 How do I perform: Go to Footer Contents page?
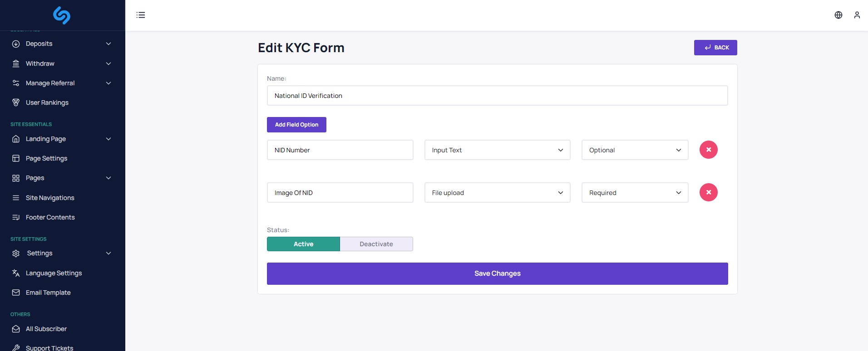pos(50,217)
